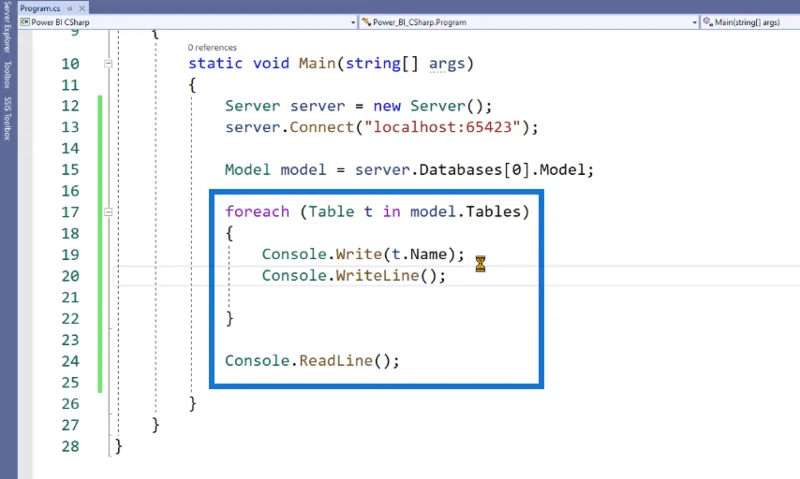Open the SSIS Toolbox side tab
Viewport: 800px width, 479px height.
click(7, 118)
